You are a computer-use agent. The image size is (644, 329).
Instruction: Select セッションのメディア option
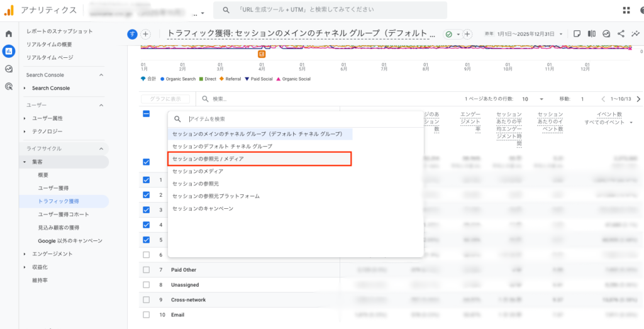click(x=260, y=171)
